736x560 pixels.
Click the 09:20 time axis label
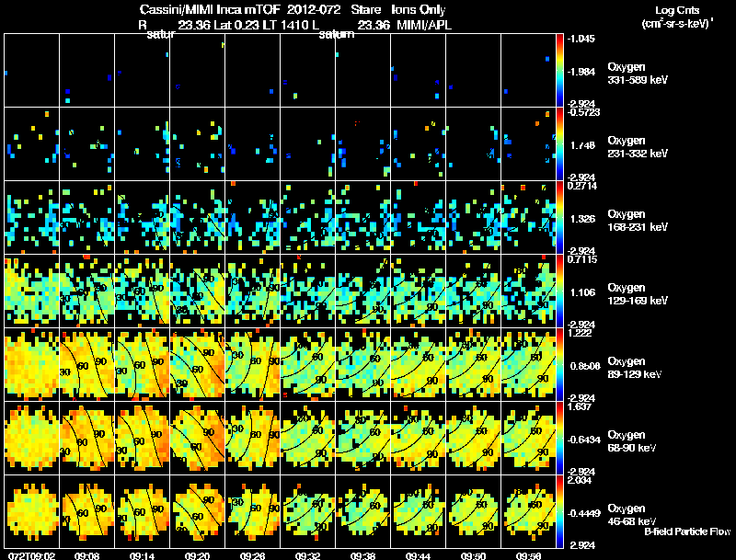point(197,555)
